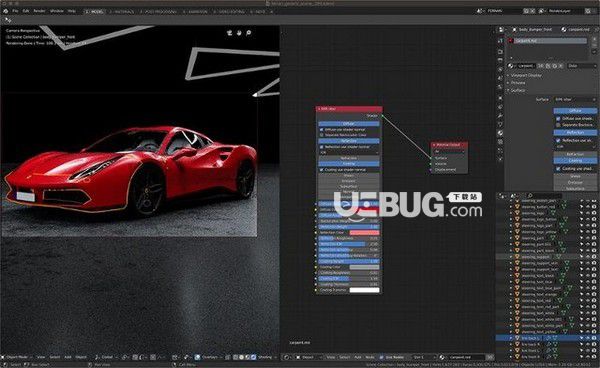This screenshot has height=368, width=600.
Task: Open the Render menu
Action: coord(39,11)
